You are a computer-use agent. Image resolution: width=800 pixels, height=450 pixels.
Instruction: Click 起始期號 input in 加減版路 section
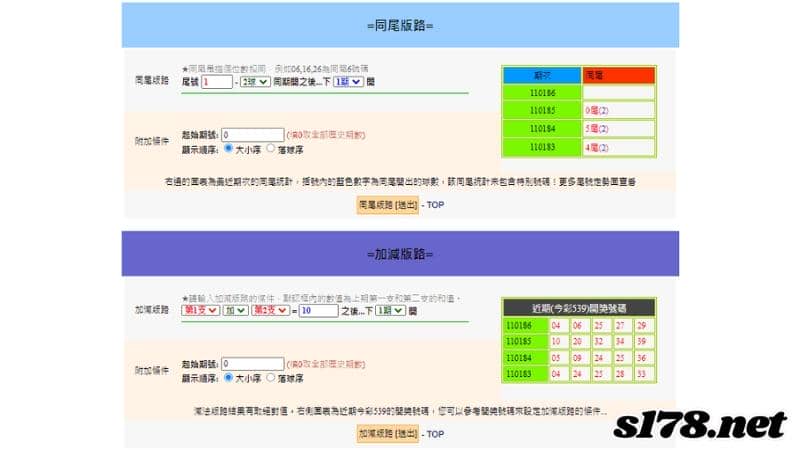[253, 364]
